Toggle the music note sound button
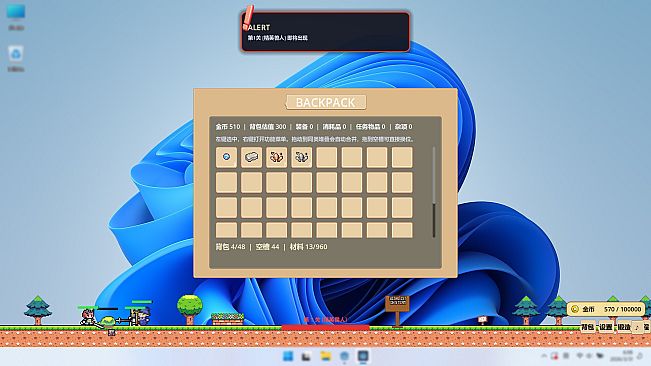 point(637,327)
